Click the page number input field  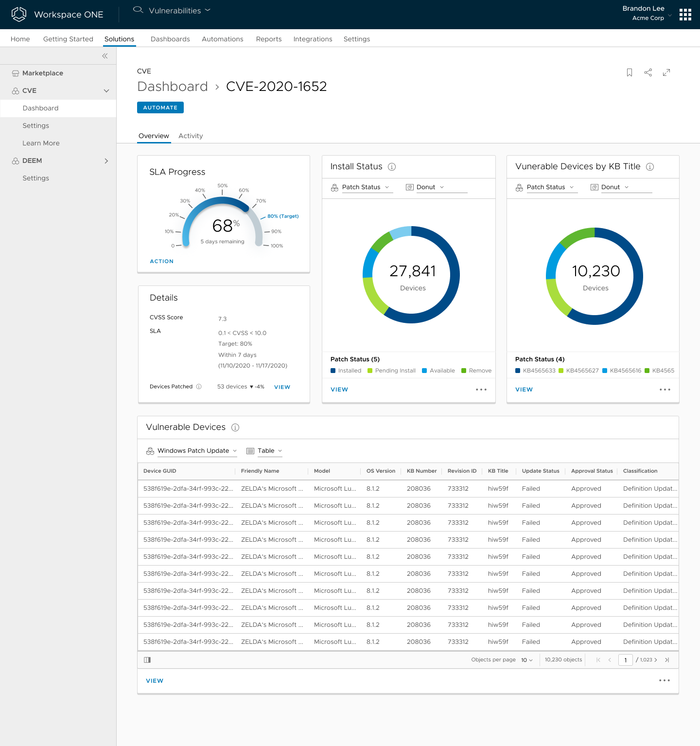pyautogui.click(x=626, y=660)
